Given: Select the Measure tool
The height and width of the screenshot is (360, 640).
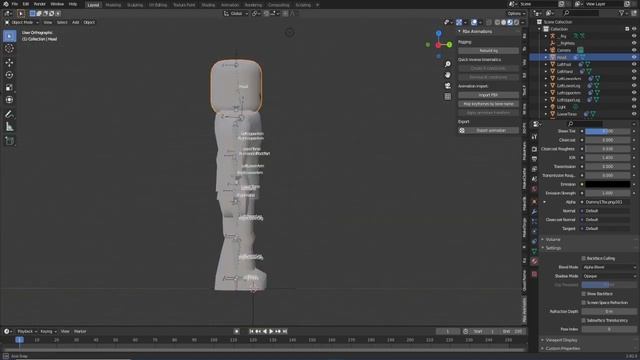Looking at the screenshot, I should pyautogui.click(x=9, y=127).
